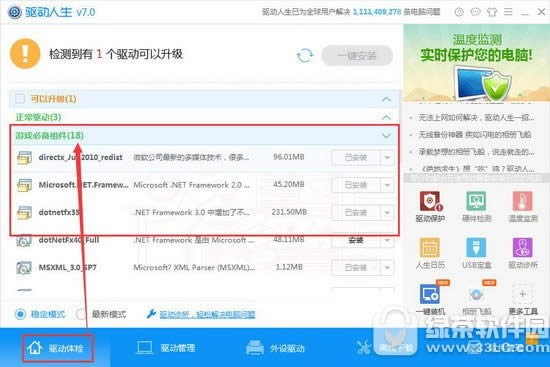Click the MSXML_3.0_SP7 package icon
This screenshot has width=550, height=367.
pos(24,268)
